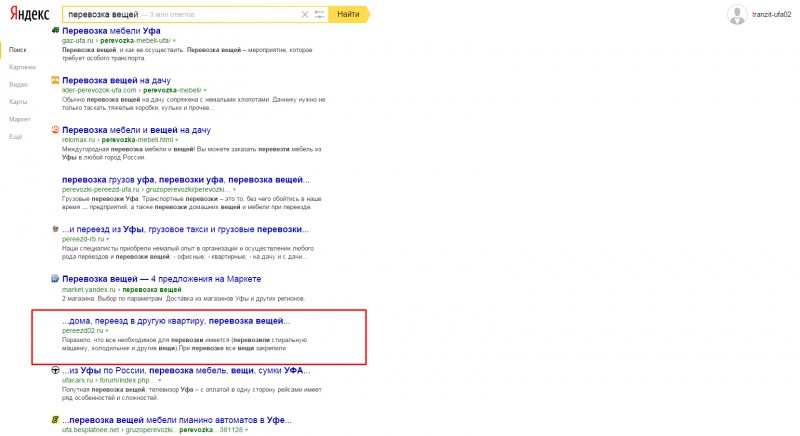800x436 pixels.
Task: Click favicon beside Перевозка мебели Уфа
Action: (x=55, y=31)
